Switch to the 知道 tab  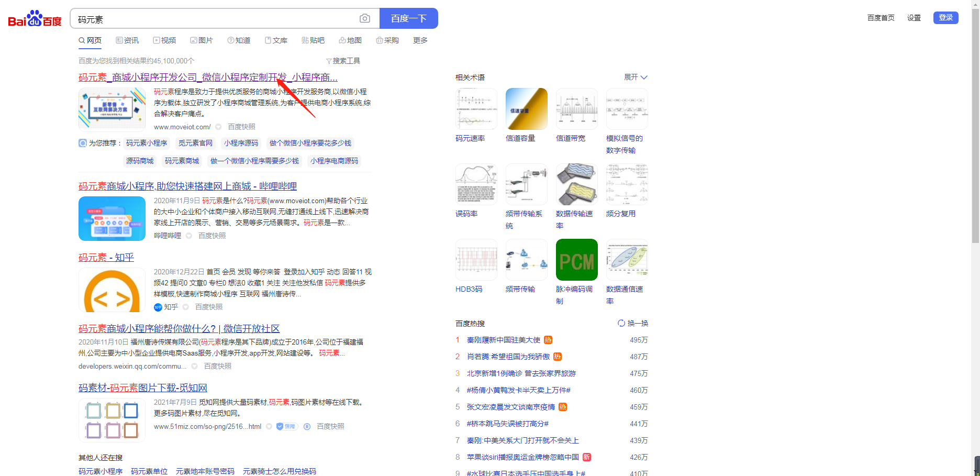click(239, 40)
